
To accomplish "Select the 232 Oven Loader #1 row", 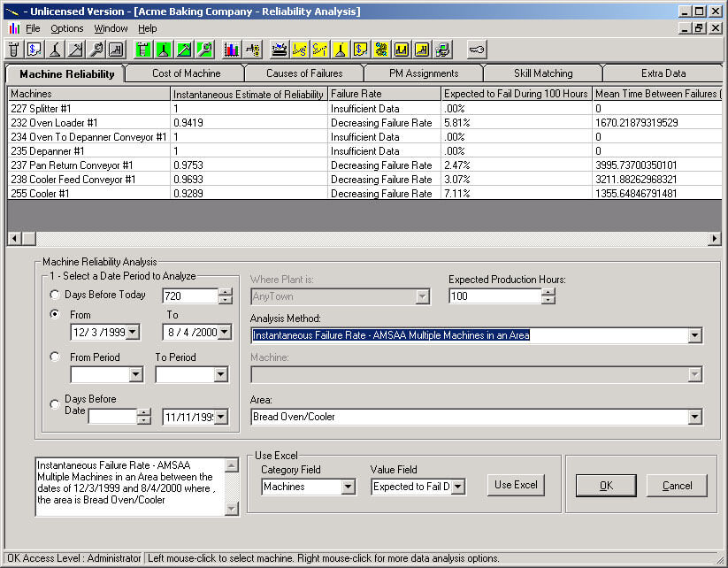I will coord(364,123).
